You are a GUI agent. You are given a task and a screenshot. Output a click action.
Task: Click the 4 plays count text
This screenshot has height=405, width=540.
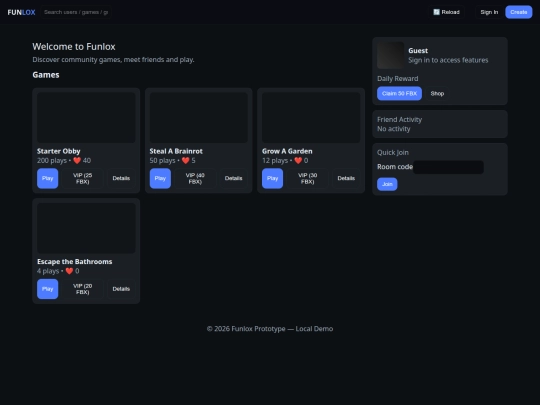(x=48, y=271)
